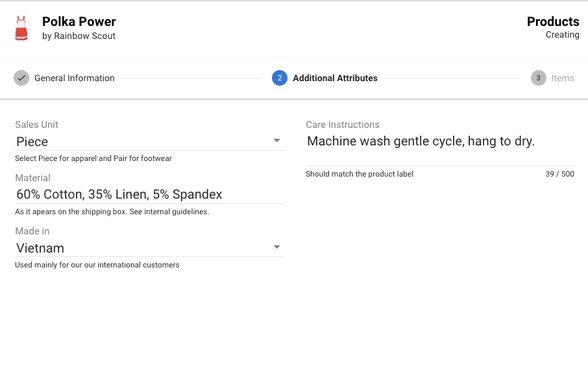Expand the Sales Unit dropdown arrow
Image resolution: width=588 pixels, height=372 pixels.
pos(276,141)
